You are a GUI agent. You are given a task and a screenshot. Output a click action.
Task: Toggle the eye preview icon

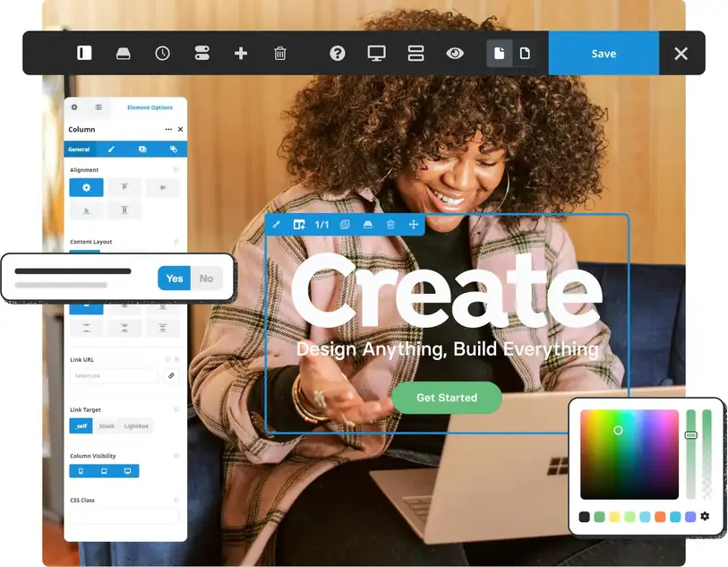coord(455,53)
